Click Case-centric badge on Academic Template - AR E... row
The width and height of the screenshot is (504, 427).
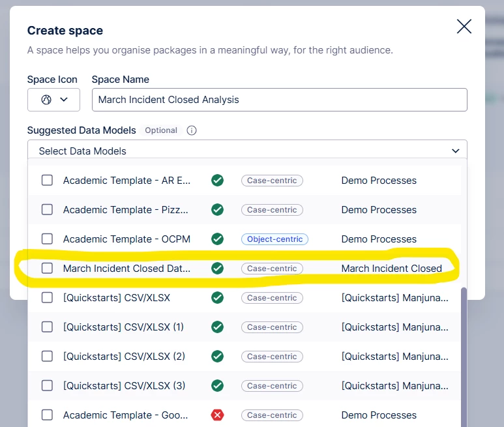point(272,181)
